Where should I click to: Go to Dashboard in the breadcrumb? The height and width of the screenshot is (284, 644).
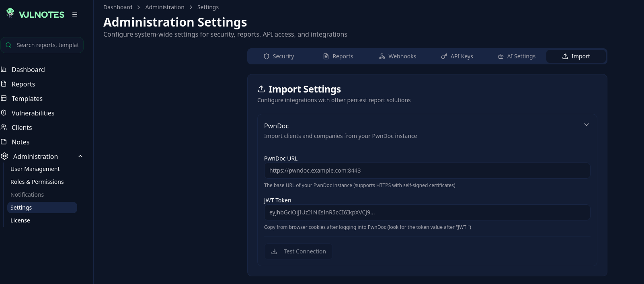(x=118, y=7)
